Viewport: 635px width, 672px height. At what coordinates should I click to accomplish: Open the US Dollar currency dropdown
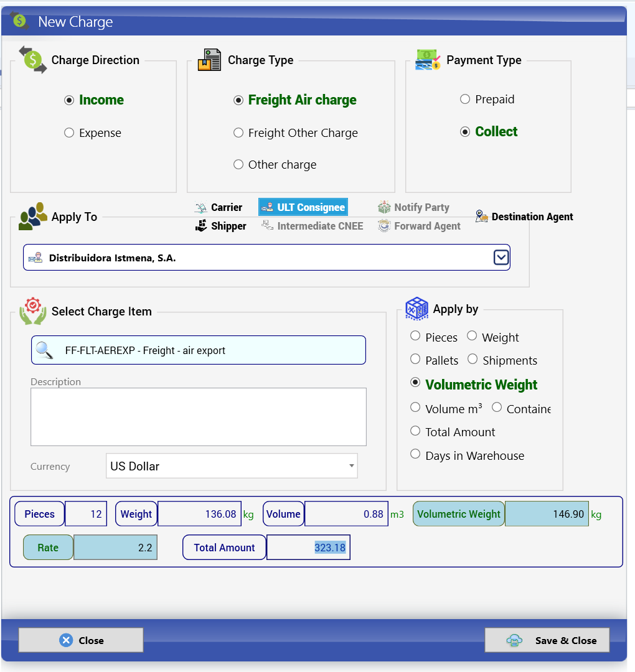click(x=352, y=466)
